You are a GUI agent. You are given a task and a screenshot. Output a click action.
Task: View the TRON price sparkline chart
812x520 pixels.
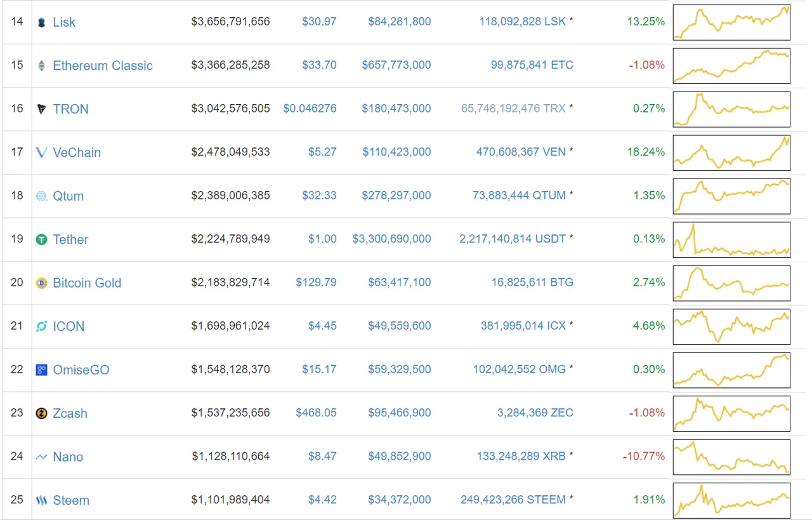click(x=732, y=109)
